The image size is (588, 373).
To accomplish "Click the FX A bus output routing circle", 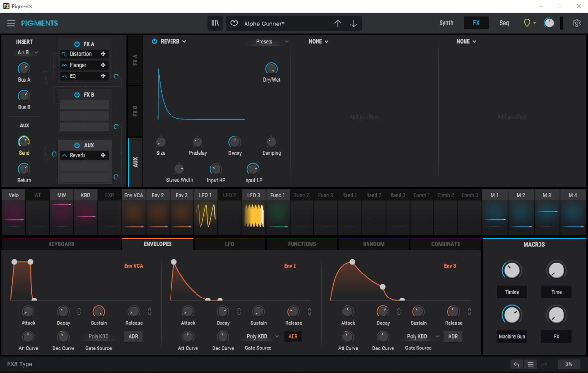I will [116, 76].
